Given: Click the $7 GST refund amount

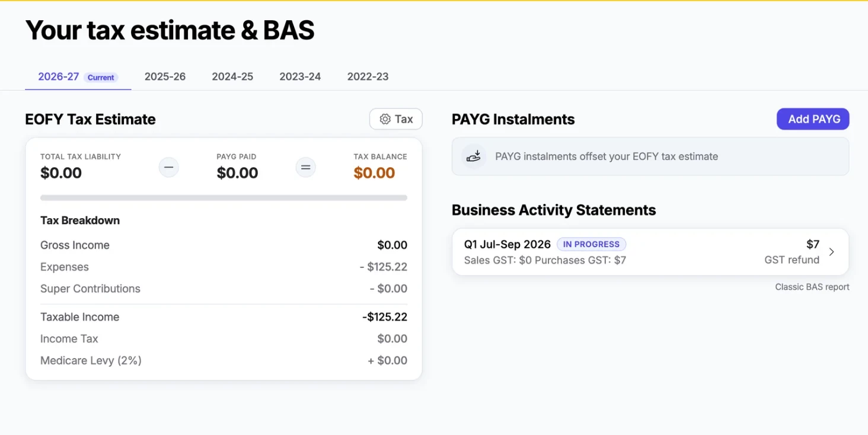Looking at the screenshot, I should pos(813,244).
